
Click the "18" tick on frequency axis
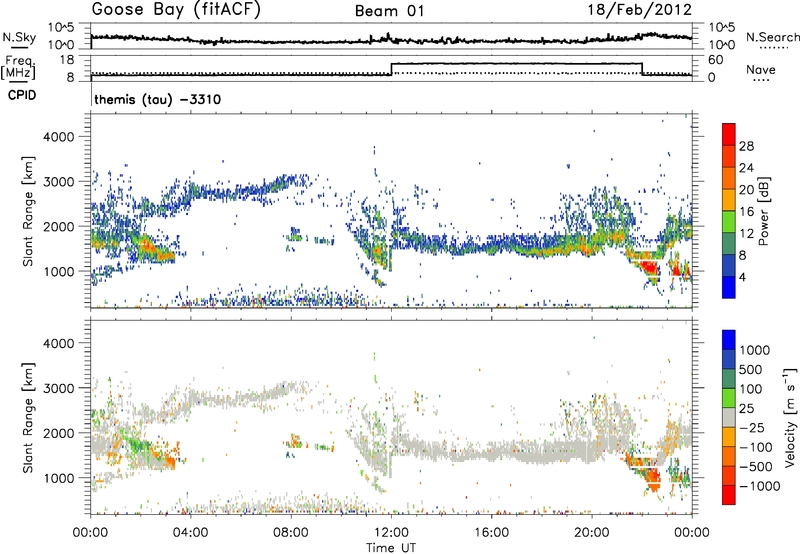(x=67, y=60)
